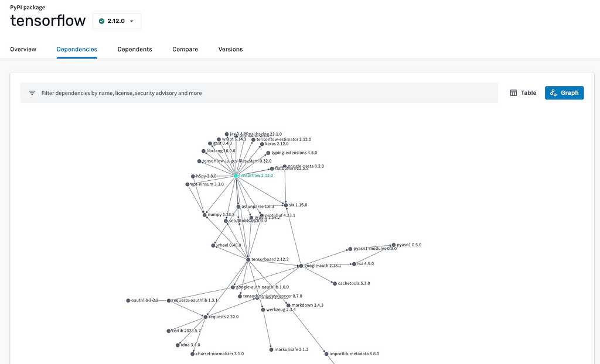Click the typing-extensions 4.5.0 node
The image size is (600, 364).
coord(268,153)
